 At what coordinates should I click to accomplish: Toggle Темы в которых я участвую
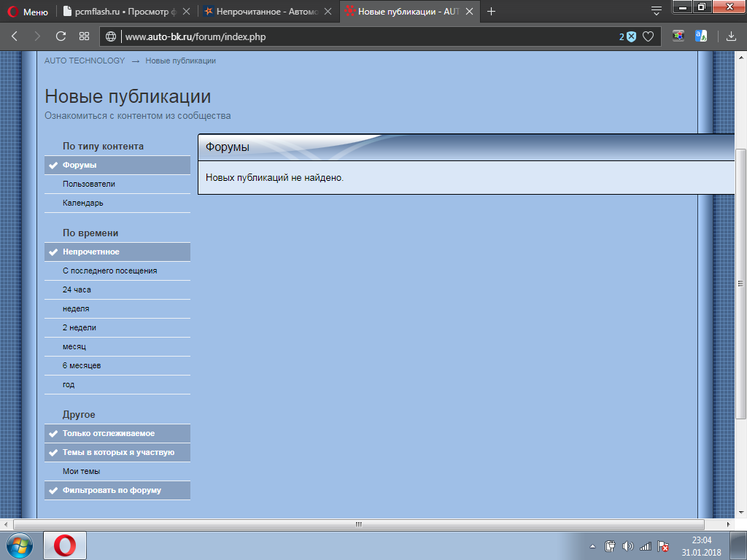pyautogui.click(x=117, y=452)
